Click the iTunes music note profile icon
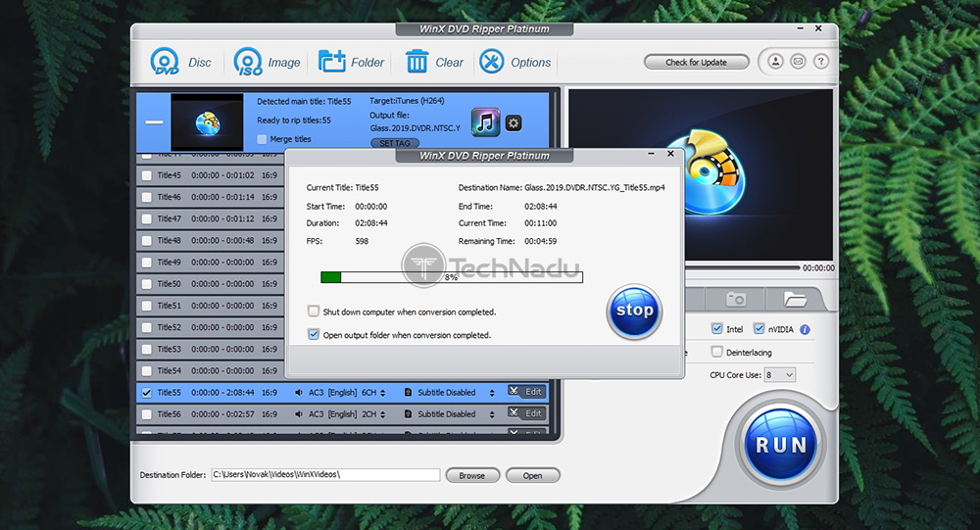980x530 pixels. click(486, 122)
